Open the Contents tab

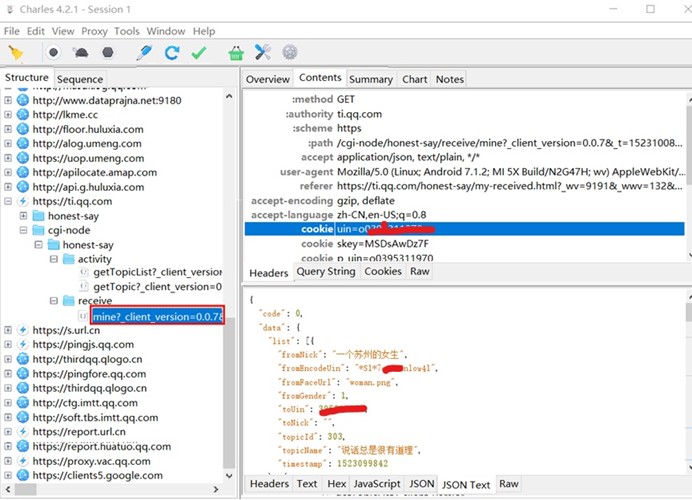[x=320, y=78]
